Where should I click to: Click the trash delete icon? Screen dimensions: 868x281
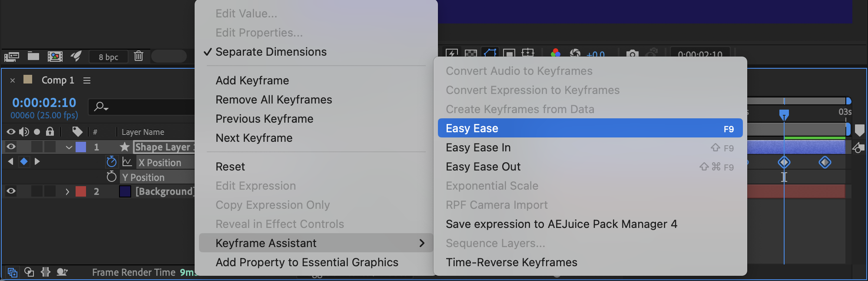point(139,56)
